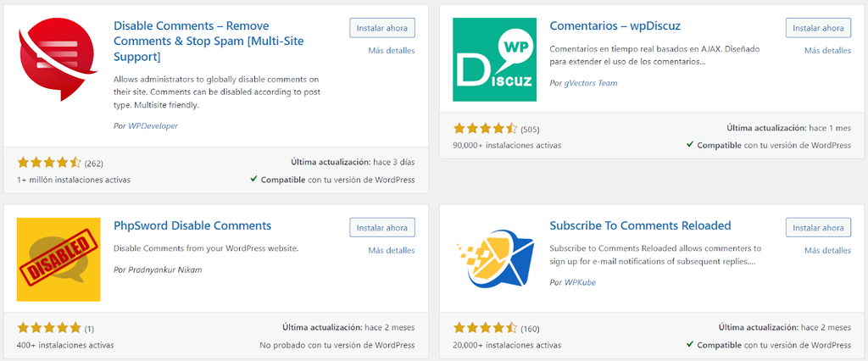Open Más detalles for Subscribe To Comments Reloaded
This screenshot has height=361, width=868.
point(827,250)
